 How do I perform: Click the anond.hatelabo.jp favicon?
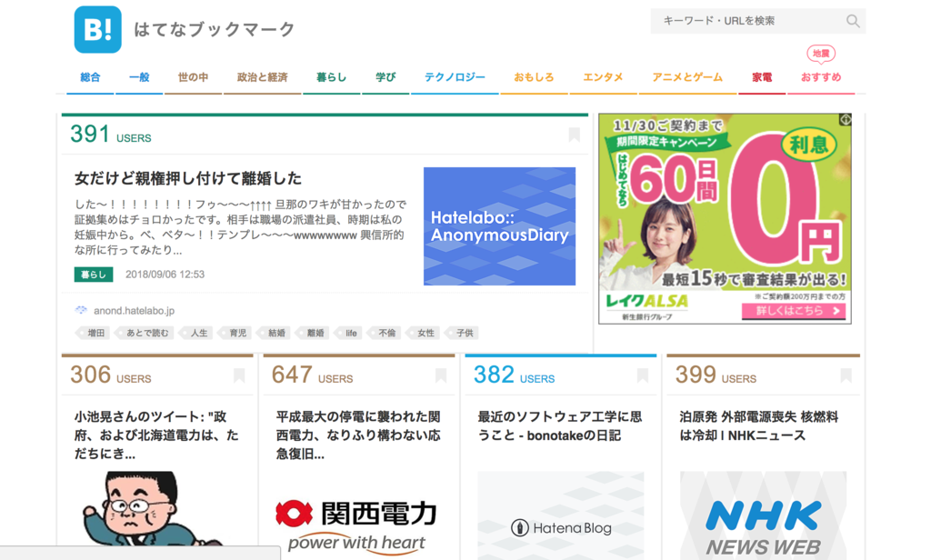(81, 310)
